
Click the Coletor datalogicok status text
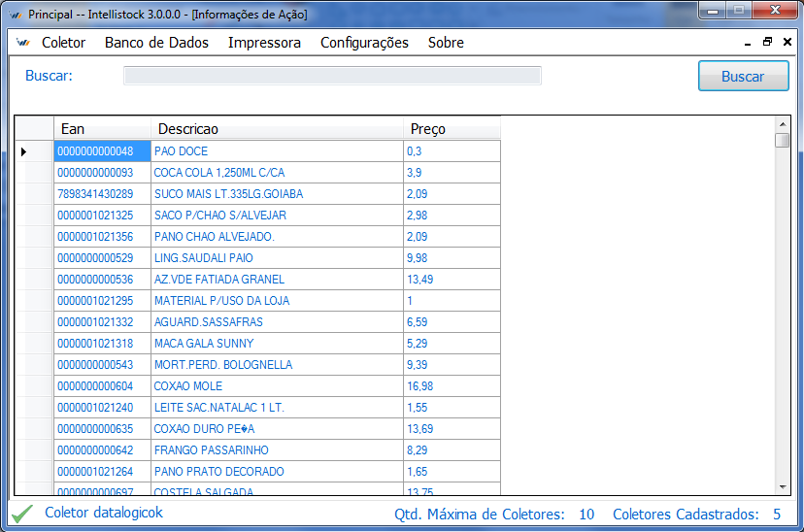click(x=104, y=513)
